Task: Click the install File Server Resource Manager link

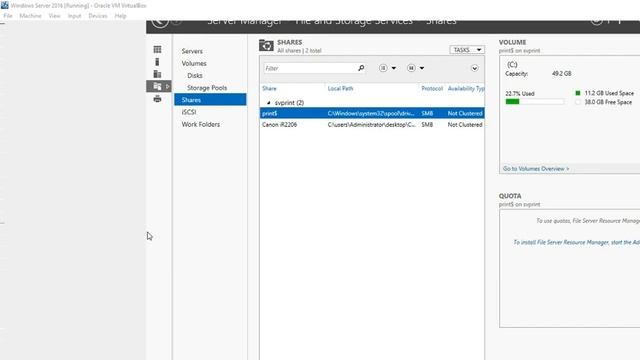Action: point(576,242)
